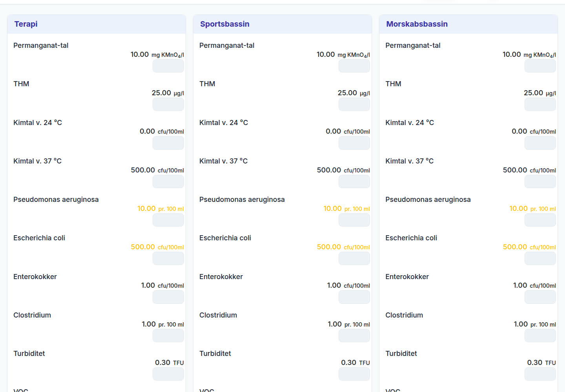The height and width of the screenshot is (392, 565).
Task: Click Kimtal v. 37 °C field in Morskabsbassin
Action: pos(540,181)
